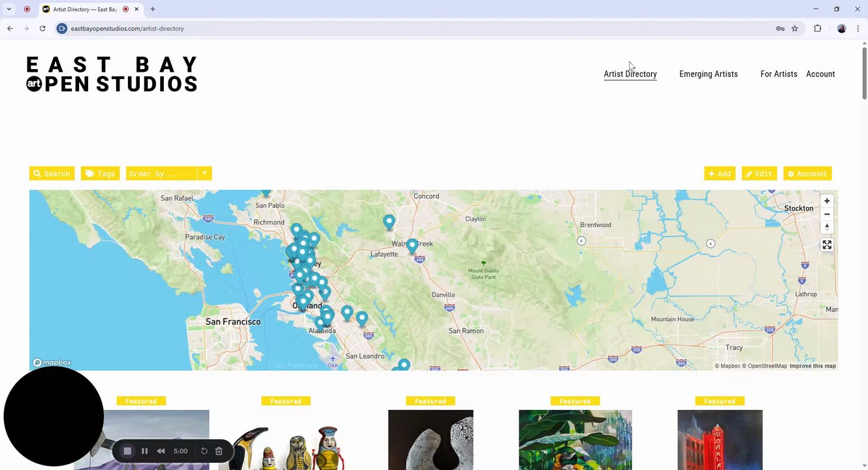
Task: Click the Mount Diablo State Park label
Action: pos(482,274)
